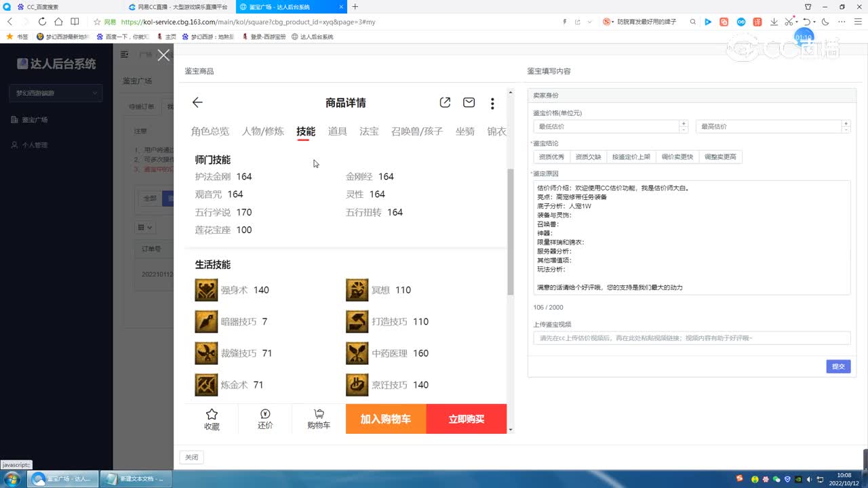The height and width of the screenshot is (488, 868).
Task: Close the overlay with the X icon
Action: (x=163, y=55)
